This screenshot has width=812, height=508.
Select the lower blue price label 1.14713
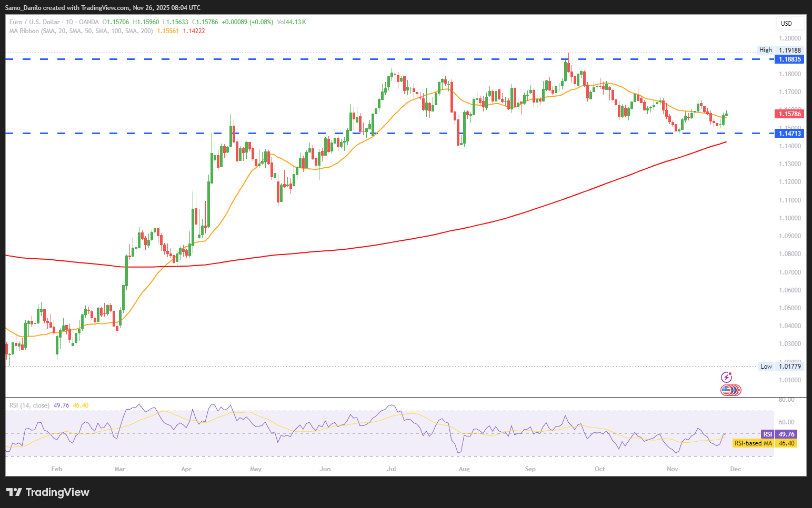point(789,134)
